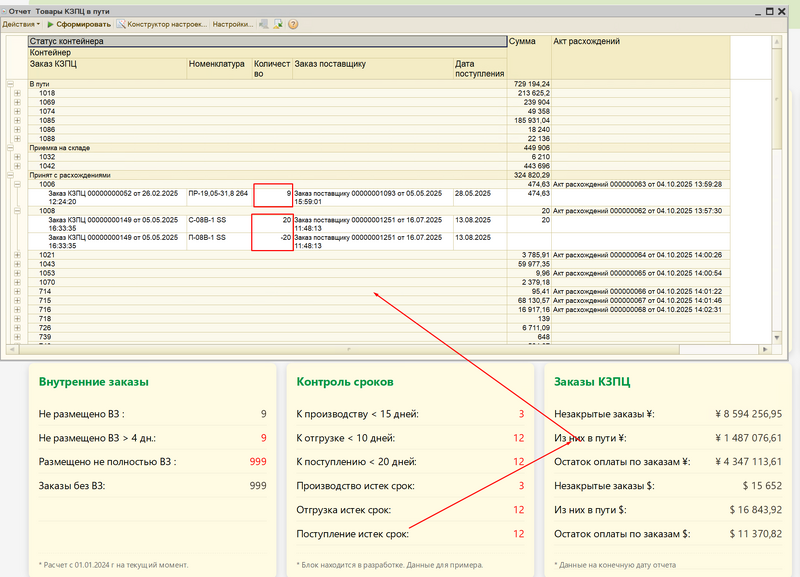The width and height of the screenshot is (800, 577).
Task: Click the greyed restore-settings icon in toolbar
Action: point(264,24)
